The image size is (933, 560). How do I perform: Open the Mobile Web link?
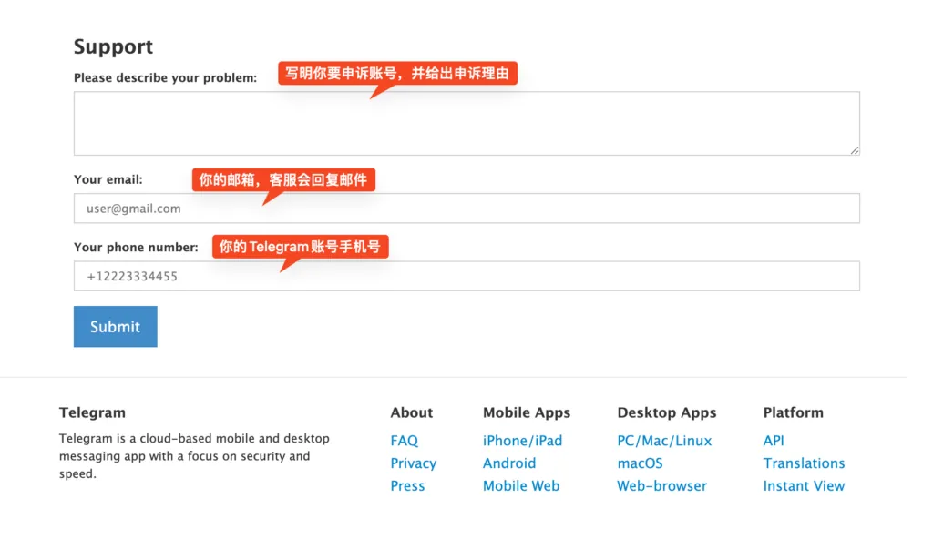(521, 485)
